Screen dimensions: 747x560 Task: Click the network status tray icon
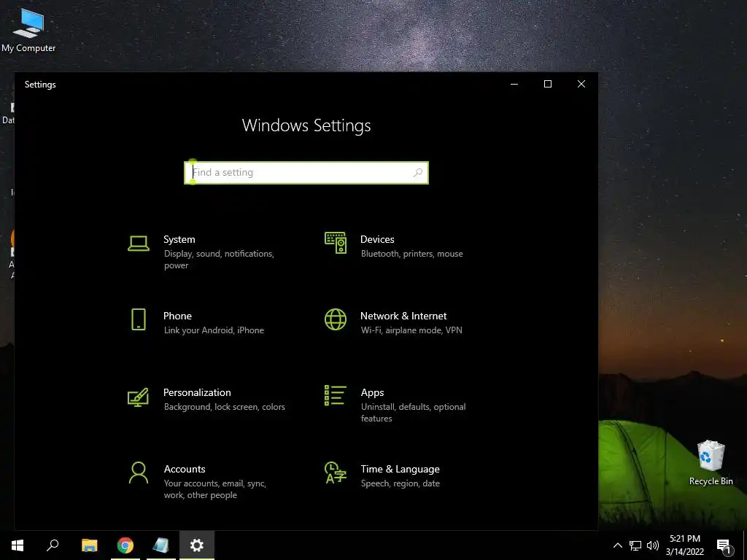[x=635, y=545]
